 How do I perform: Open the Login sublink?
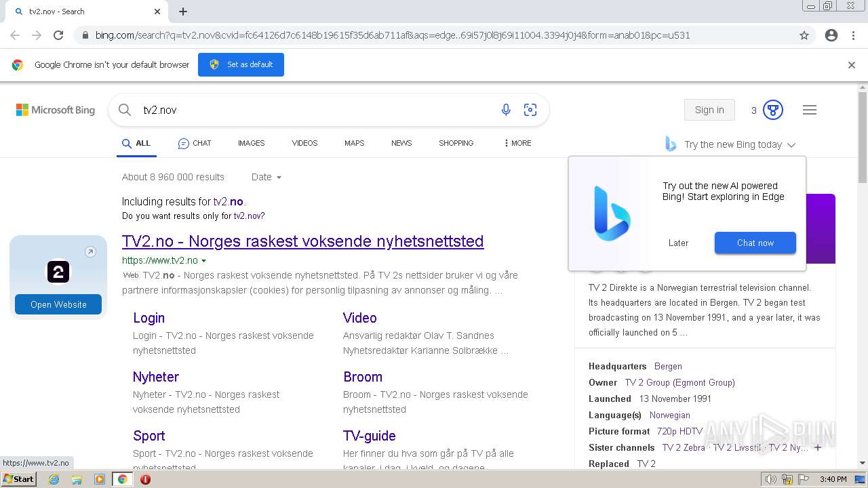coord(149,318)
